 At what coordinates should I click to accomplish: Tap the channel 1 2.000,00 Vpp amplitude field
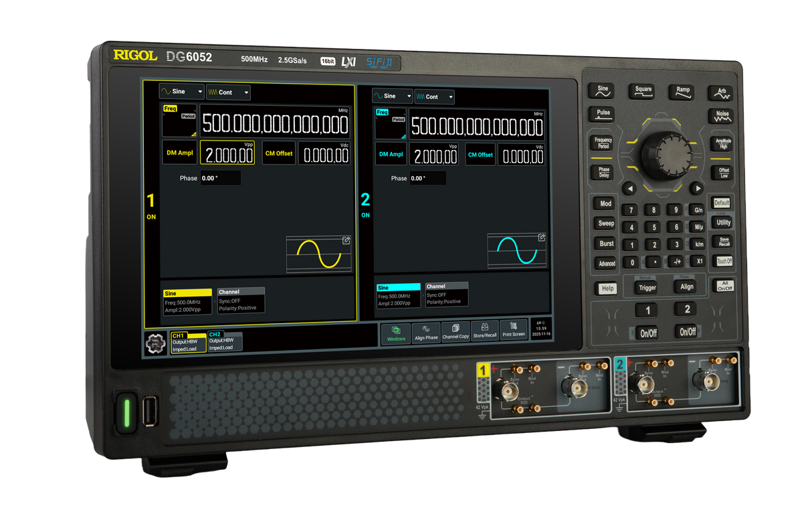pyautogui.click(x=228, y=153)
